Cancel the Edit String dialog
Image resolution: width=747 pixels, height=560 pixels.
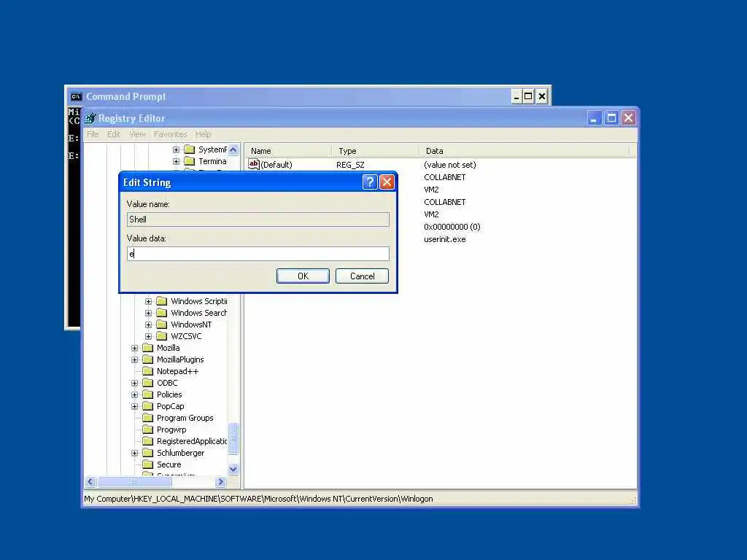(362, 276)
